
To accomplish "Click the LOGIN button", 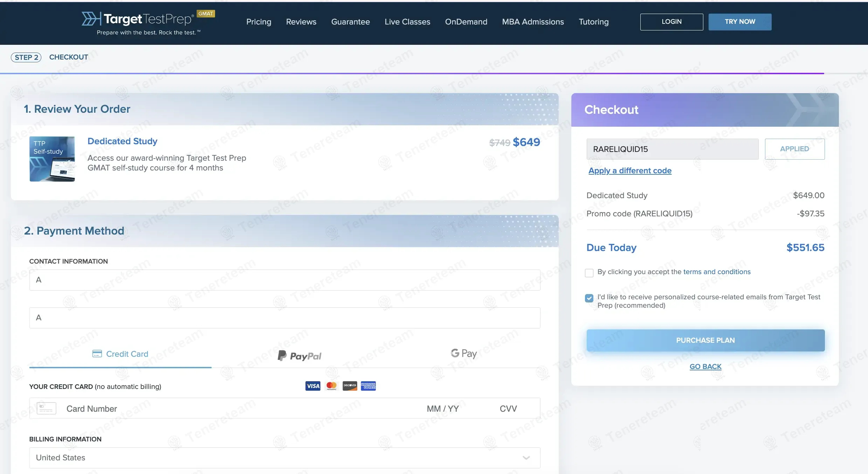I will coord(671,22).
